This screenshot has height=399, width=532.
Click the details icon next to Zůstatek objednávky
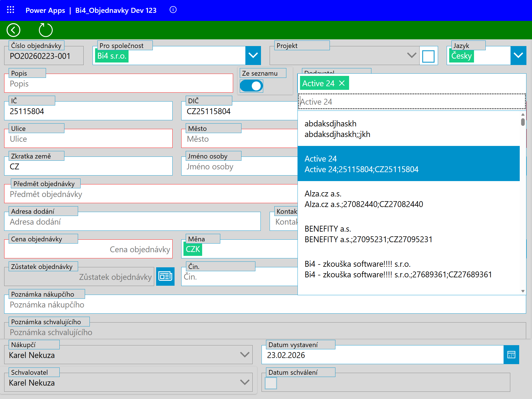pos(165,277)
